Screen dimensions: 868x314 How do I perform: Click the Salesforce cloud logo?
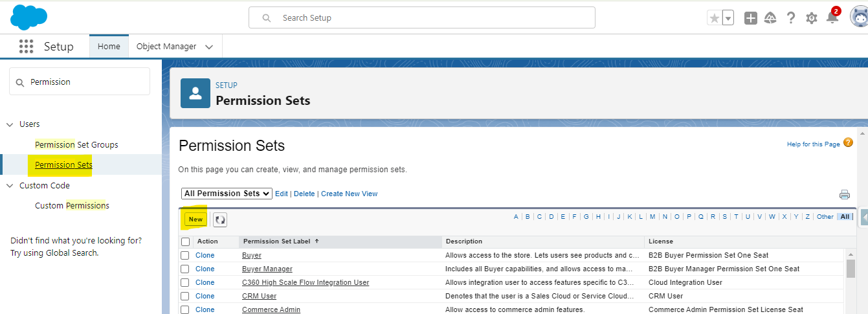click(29, 17)
